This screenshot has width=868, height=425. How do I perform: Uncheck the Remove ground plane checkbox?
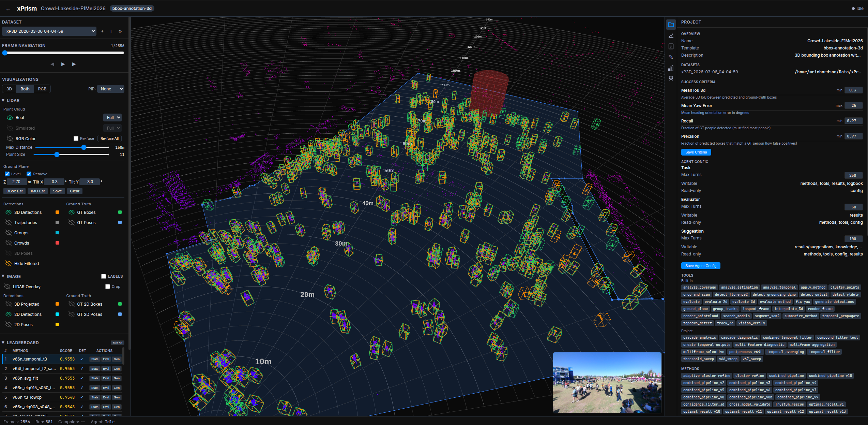tap(29, 174)
